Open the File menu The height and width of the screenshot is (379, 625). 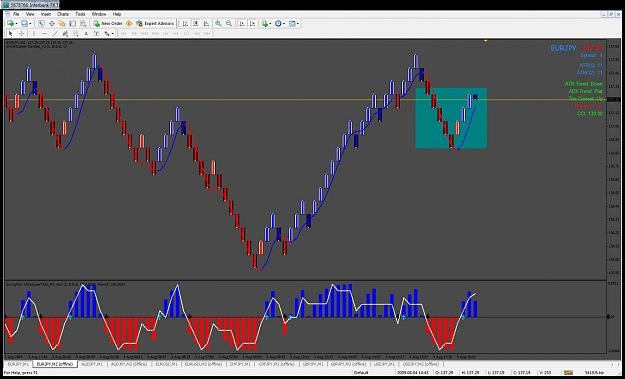click(x=16, y=14)
